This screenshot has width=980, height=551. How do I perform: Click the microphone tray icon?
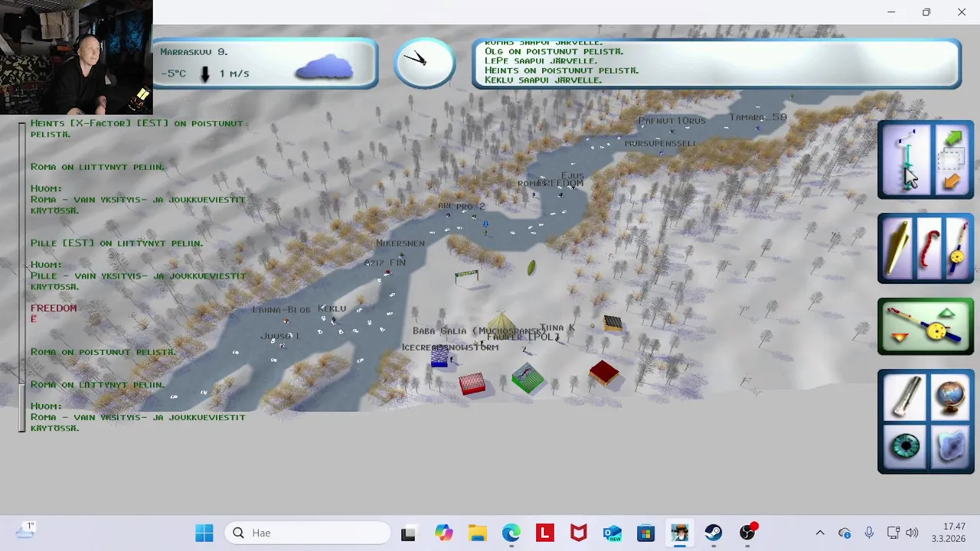[x=869, y=533]
